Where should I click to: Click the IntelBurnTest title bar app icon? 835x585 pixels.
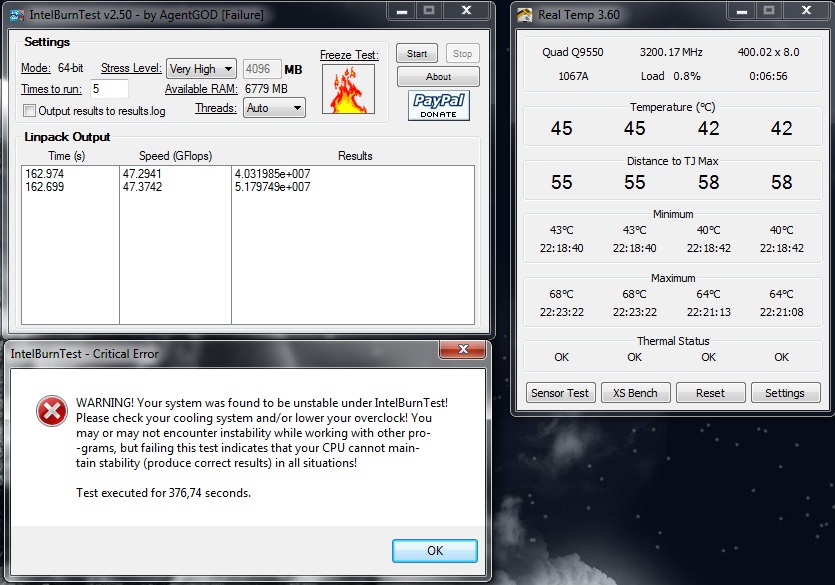click(17, 15)
